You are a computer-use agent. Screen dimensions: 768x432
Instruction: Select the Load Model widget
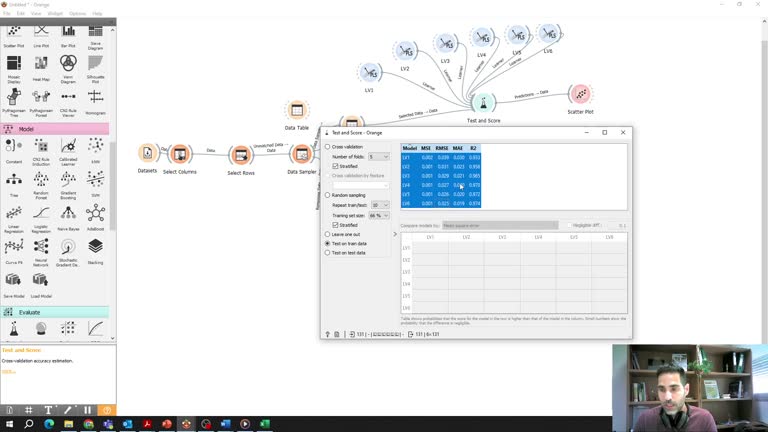coord(41,285)
